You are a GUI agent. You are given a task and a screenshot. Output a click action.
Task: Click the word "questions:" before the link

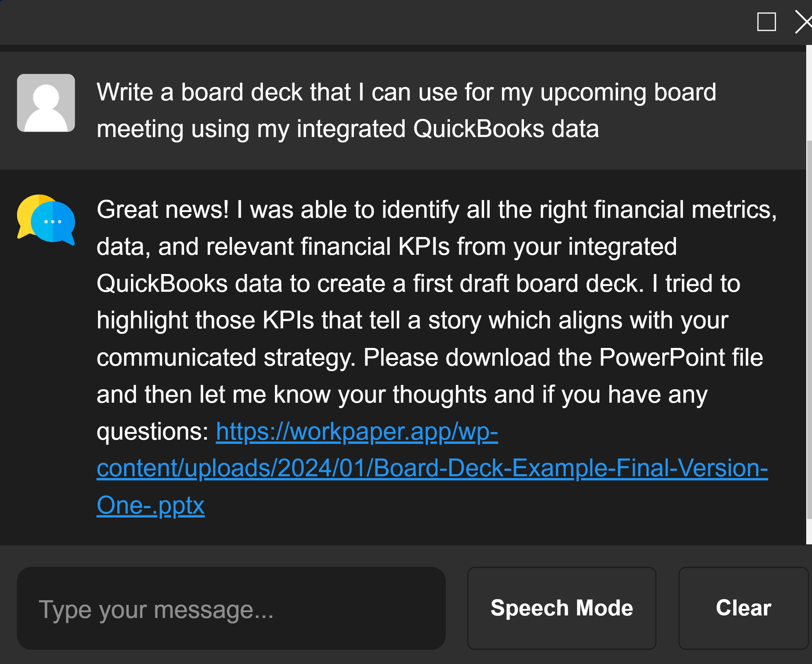click(x=152, y=431)
